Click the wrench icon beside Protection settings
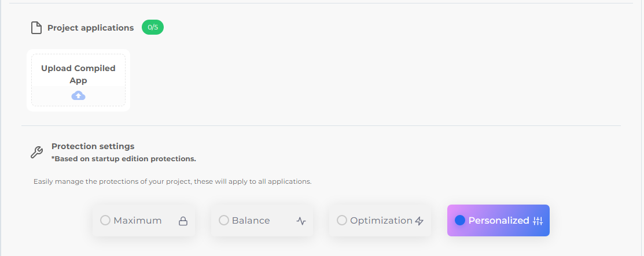Screen dimensions: 644x256 pyautogui.click(x=36, y=153)
